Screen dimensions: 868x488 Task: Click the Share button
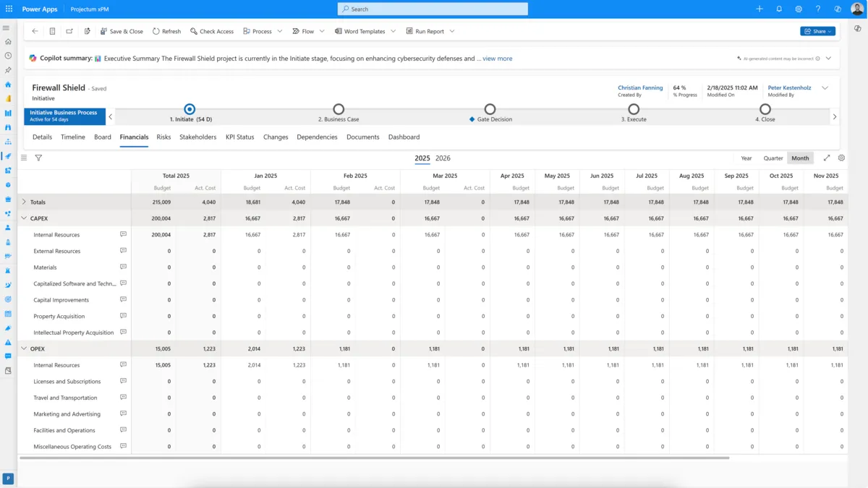click(x=817, y=31)
